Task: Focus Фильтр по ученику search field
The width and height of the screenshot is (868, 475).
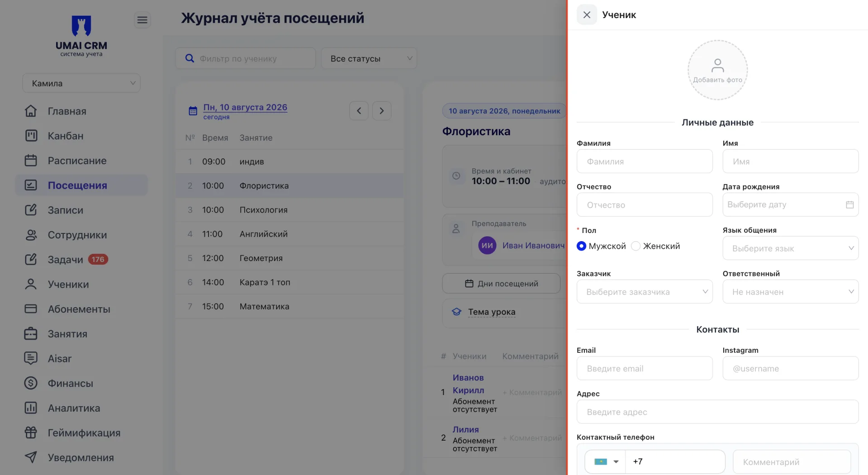Action: click(x=246, y=58)
